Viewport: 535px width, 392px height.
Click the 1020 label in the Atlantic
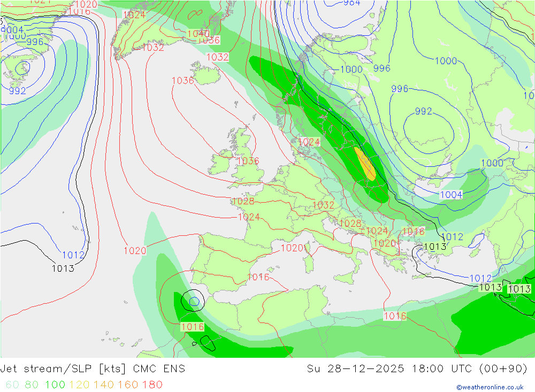click(135, 251)
